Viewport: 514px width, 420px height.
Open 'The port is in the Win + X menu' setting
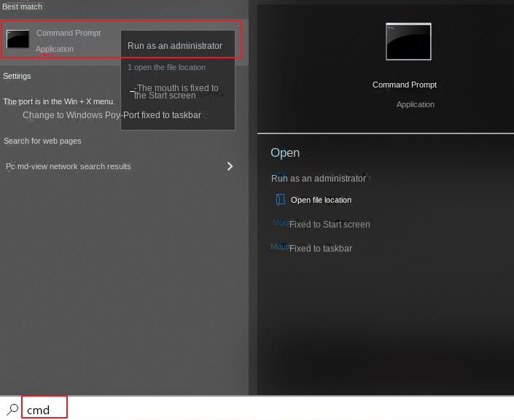coord(59,101)
